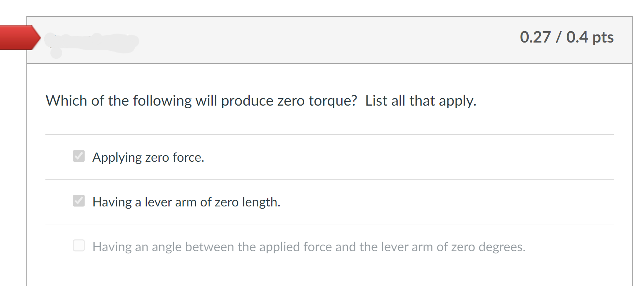Image resolution: width=644 pixels, height=286 pixels.
Task: Click the text "Having a lever arm of zero length."
Action: click(186, 202)
